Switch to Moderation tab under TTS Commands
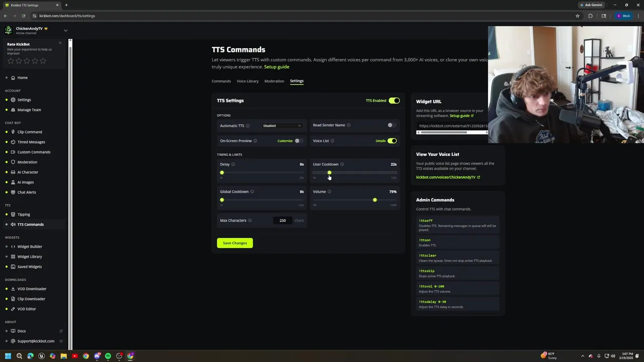The height and width of the screenshot is (362, 644). [274, 81]
